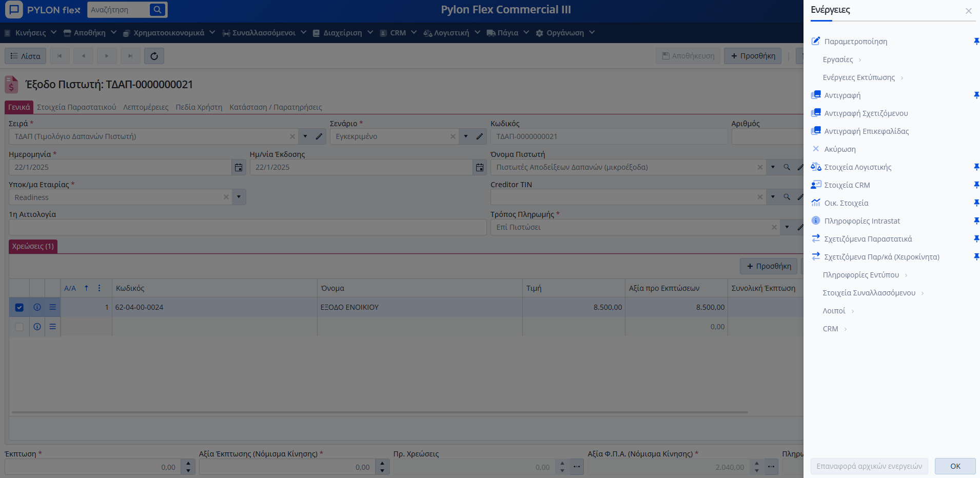980x478 pixels.
Task: Expand the Λοιποί submenu
Action: (838, 311)
